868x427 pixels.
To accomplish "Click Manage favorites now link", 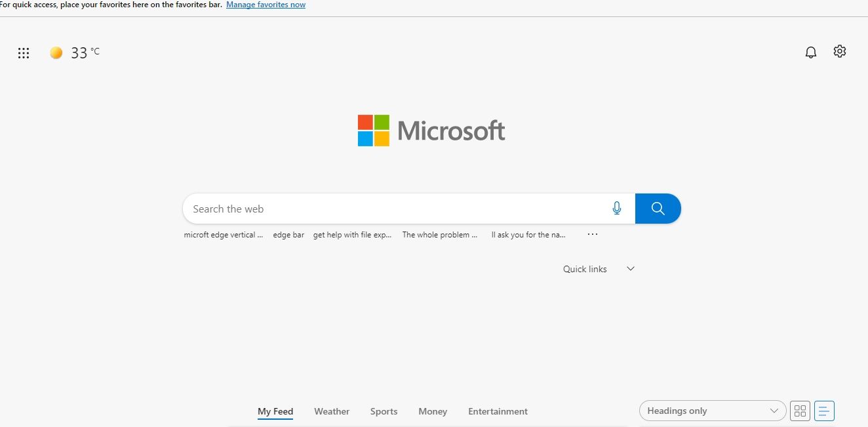I will pos(266,5).
